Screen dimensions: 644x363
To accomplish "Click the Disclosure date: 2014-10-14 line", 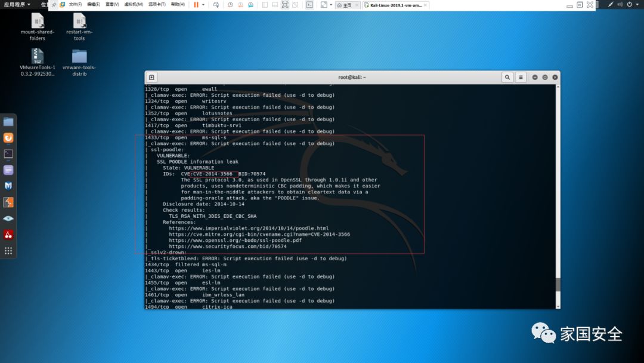I will point(203,204).
